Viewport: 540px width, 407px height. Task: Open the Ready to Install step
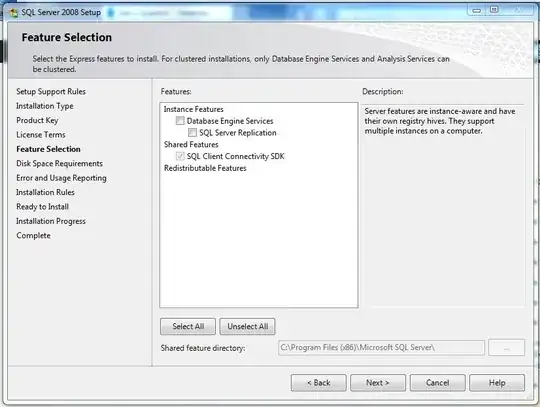pos(42,207)
